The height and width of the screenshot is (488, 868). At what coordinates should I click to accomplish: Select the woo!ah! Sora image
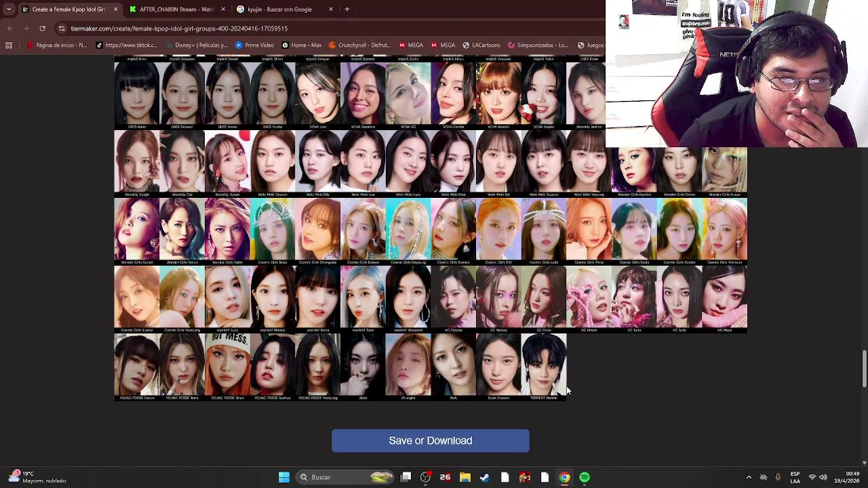pos(363,299)
